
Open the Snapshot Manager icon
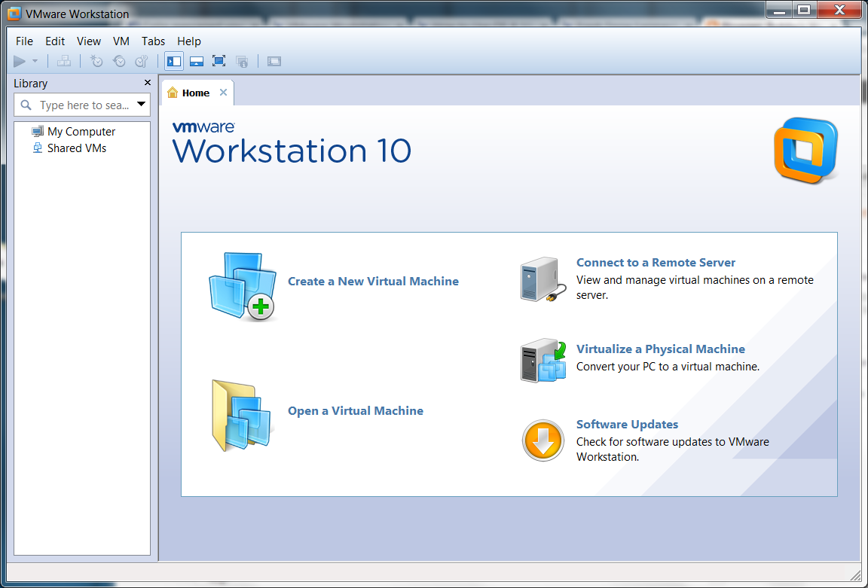[x=142, y=62]
